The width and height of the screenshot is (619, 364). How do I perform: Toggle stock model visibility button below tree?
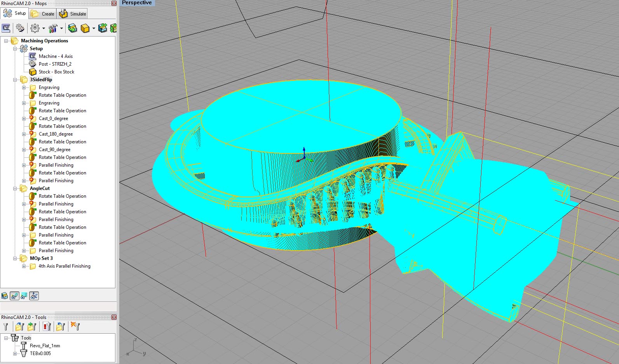tap(5, 296)
